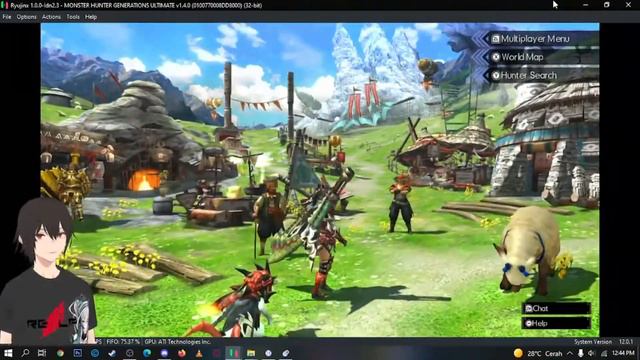Viewport: 640px width, 360px height.
Task: Open the 12:44 PM clock
Action: 623,353
